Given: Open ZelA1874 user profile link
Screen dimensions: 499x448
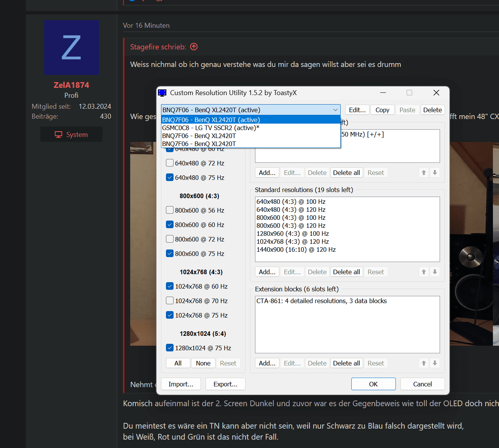Looking at the screenshot, I should point(71,85).
